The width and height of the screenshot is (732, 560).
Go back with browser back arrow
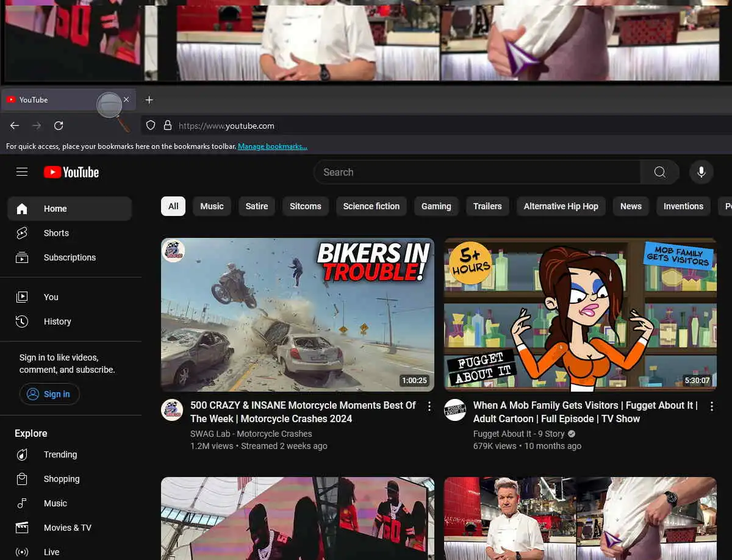15,126
